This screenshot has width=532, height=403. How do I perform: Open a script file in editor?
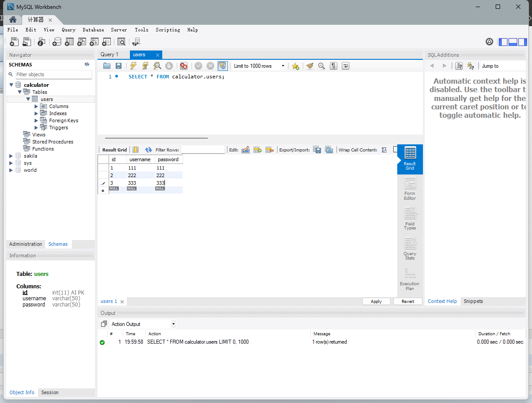coord(107,66)
